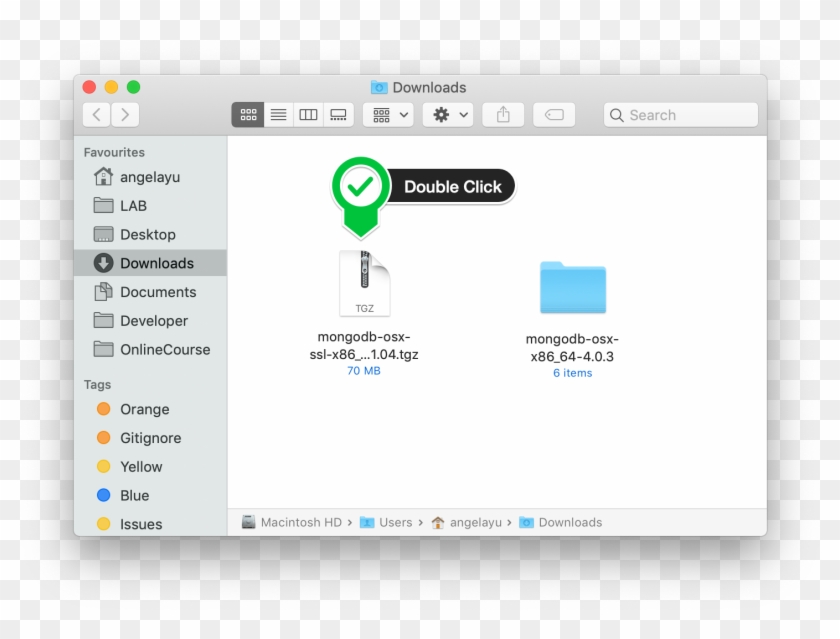Click Macintosh HD in the path bar
The width and height of the screenshot is (840, 639).
[299, 522]
